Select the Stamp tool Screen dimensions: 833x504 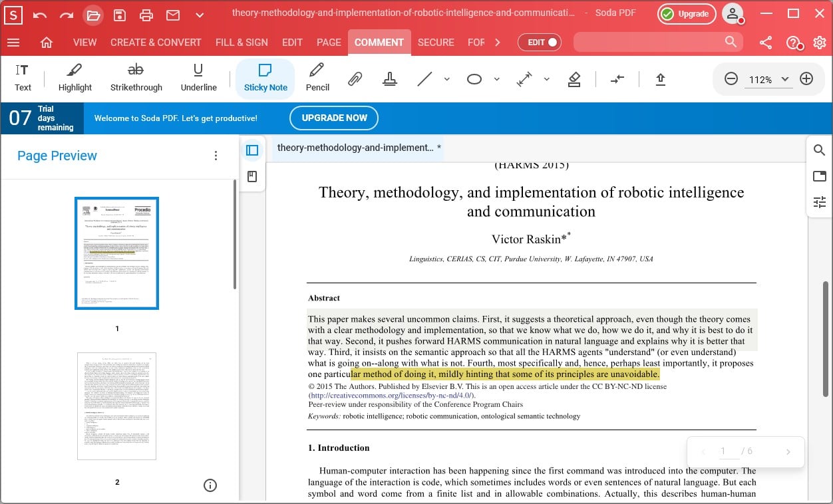[x=390, y=79]
